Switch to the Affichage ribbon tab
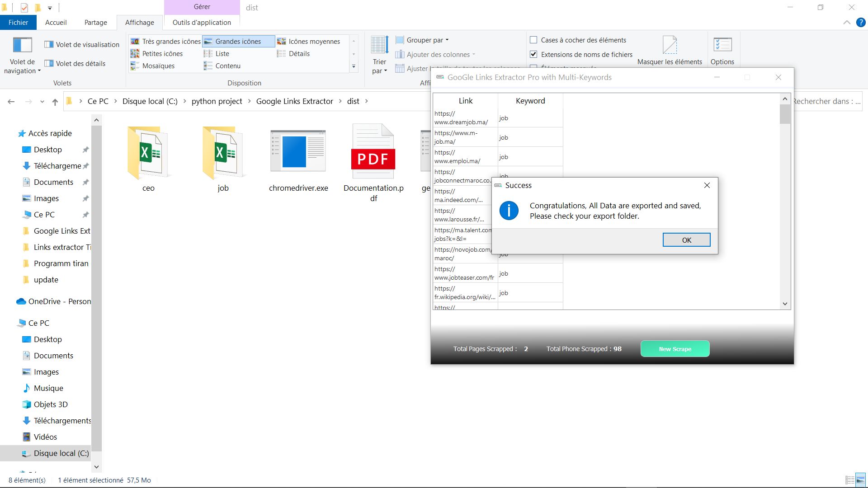Screen dimensions: 868x488 [x=139, y=22]
